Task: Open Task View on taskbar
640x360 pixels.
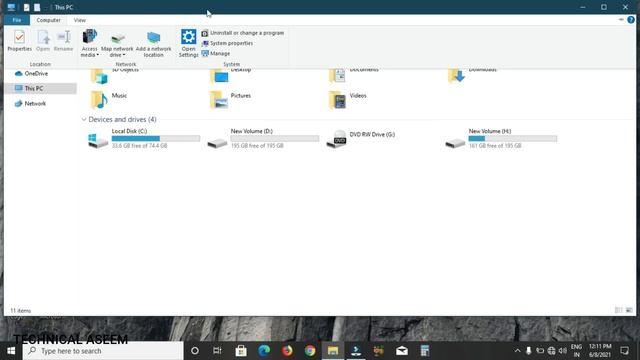Action: click(x=217, y=351)
